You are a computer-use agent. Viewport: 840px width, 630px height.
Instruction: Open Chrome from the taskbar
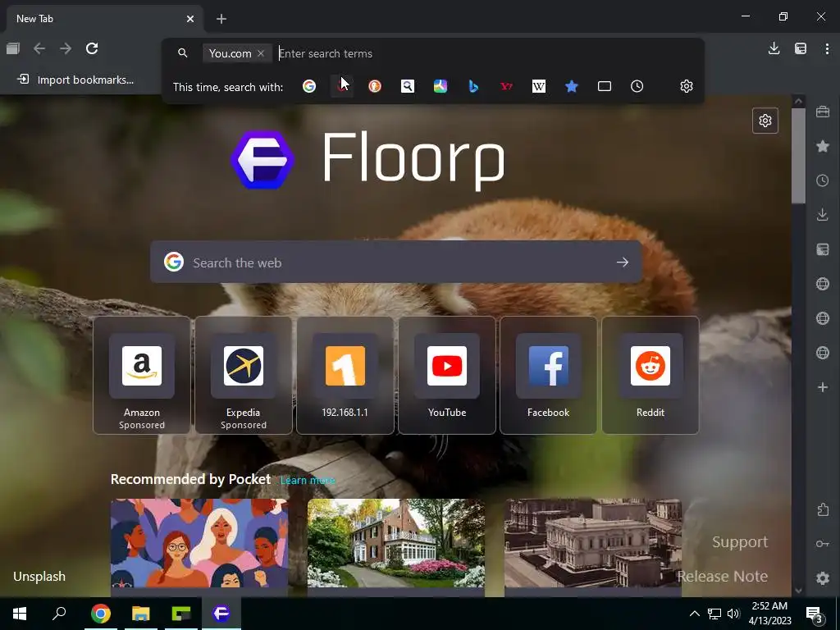tap(100, 614)
